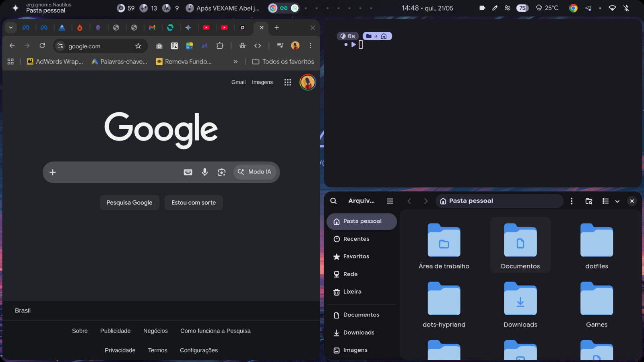Open the Configurações footer menu
Image resolution: width=644 pixels, height=362 pixels.
pyautogui.click(x=199, y=350)
